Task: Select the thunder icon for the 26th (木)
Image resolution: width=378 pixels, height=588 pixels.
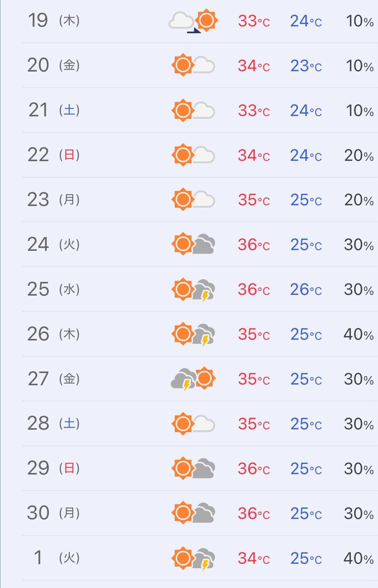Action: 193,334
